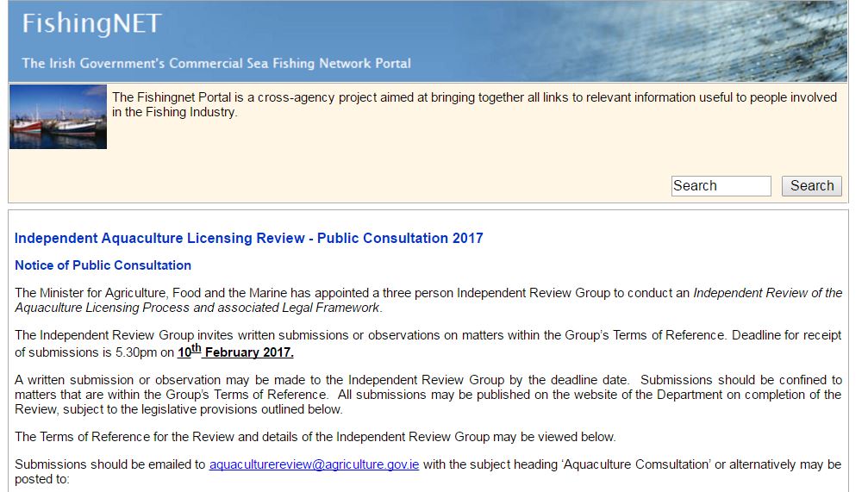Click the 'Submissions should be emailed to' text
The width and height of the screenshot is (868, 492).
coord(110,464)
